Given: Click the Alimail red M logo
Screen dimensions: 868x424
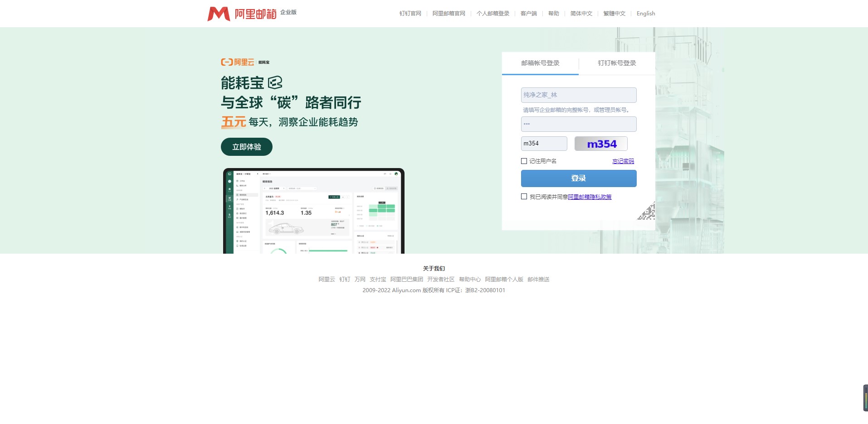Looking at the screenshot, I should tap(219, 14).
